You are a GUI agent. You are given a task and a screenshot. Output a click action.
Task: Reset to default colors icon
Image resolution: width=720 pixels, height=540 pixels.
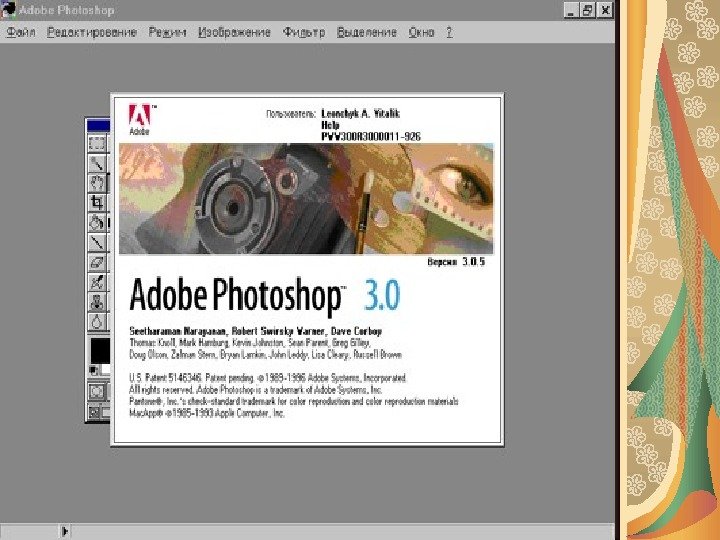click(93, 370)
